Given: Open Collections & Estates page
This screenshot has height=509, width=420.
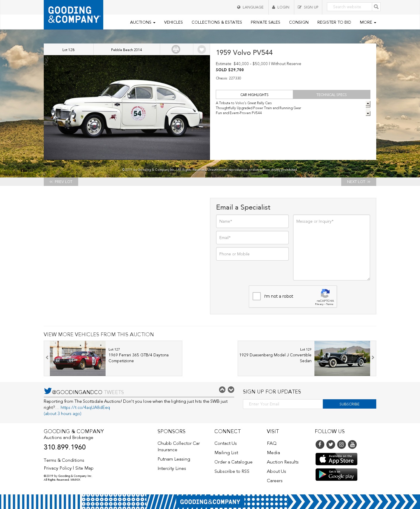Looking at the screenshot, I should [217, 22].
